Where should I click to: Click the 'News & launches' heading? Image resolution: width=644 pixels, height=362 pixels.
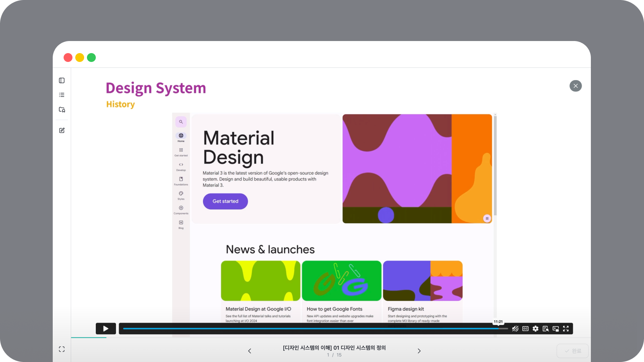click(270, 249)
